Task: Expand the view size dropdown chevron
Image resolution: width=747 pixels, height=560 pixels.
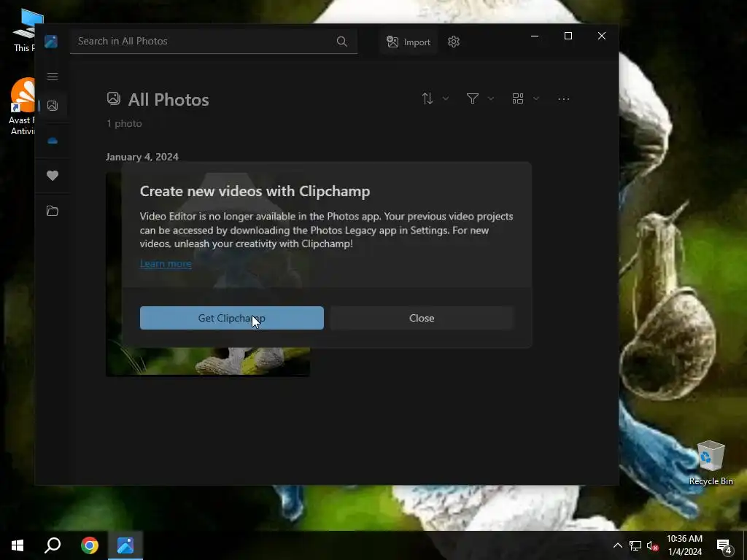Action: (536, 98)
